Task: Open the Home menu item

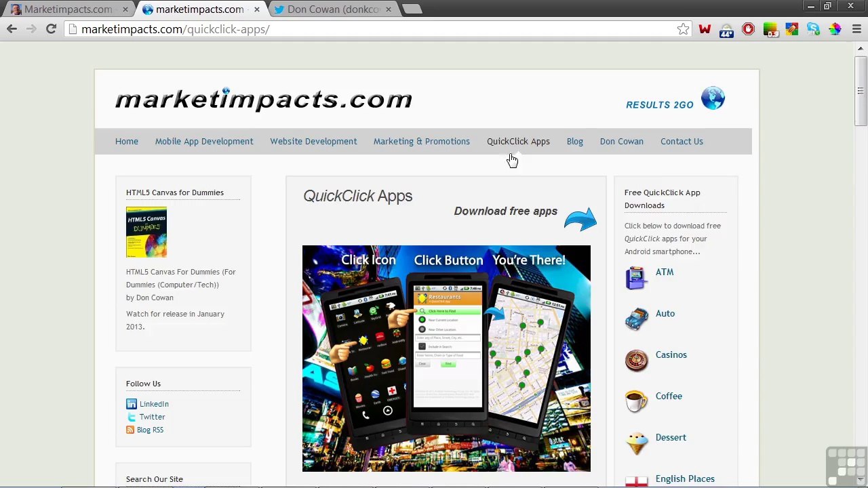Action: click(127, 141)
